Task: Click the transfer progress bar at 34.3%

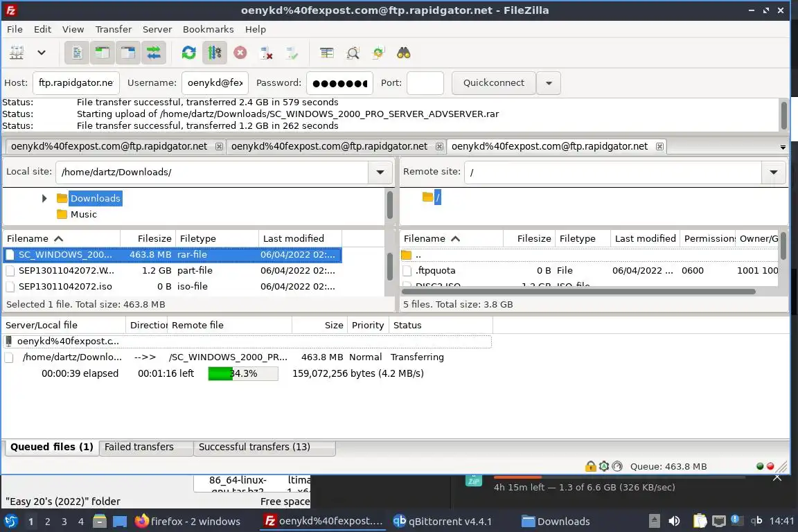Action: [x=243, y=373]
